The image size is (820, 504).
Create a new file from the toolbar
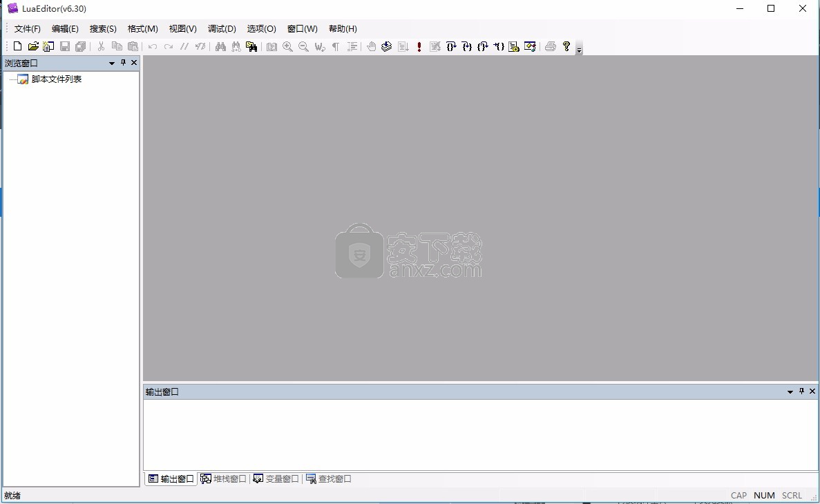(x=17, y=46)
